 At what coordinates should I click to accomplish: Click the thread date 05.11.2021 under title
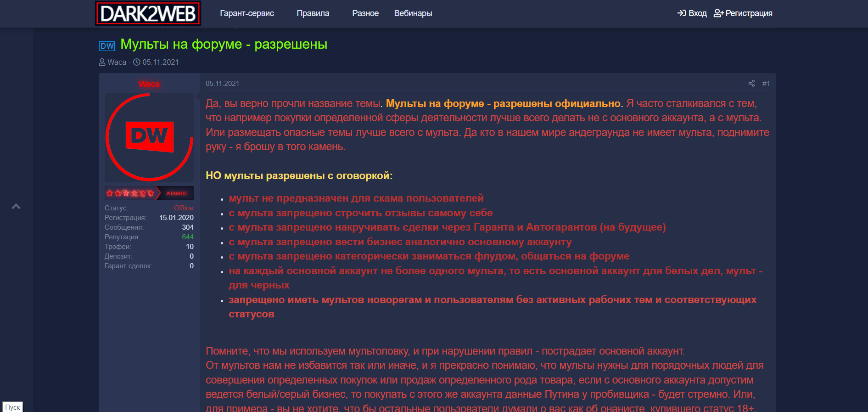(161, 62)
